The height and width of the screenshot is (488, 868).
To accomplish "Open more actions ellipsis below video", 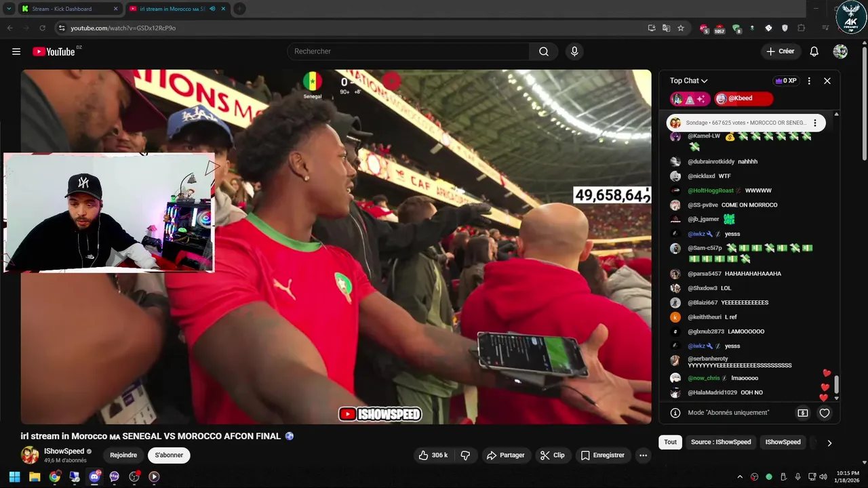I will point(643,455).
